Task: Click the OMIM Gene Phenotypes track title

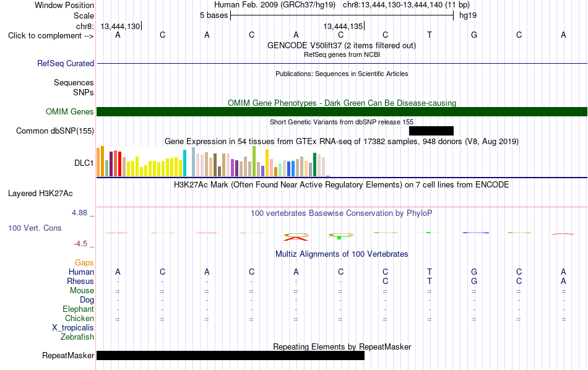Action: tap(342, 103)
